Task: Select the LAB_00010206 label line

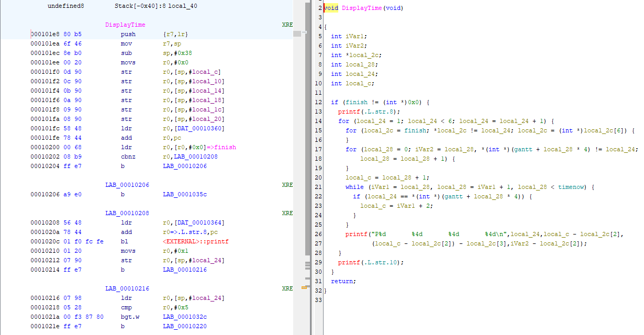Action: tap(127, 185)
